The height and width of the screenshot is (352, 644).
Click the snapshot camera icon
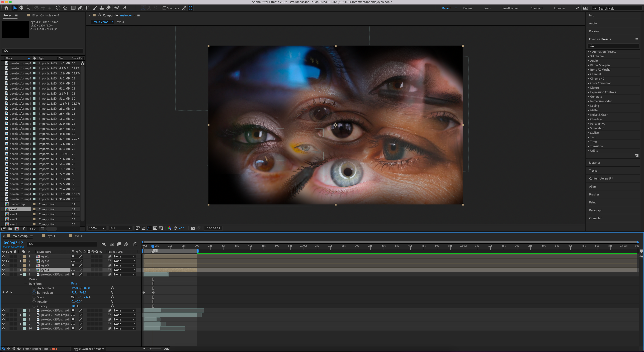193,228
